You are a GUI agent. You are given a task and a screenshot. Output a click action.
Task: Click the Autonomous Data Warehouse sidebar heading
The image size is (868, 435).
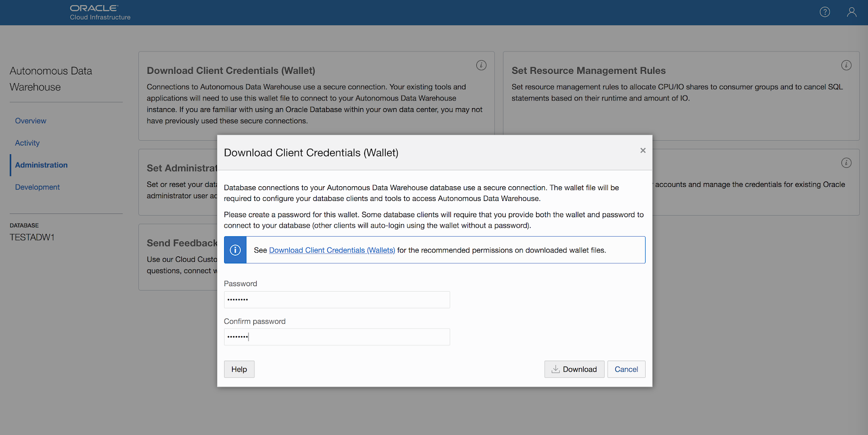coord(51,79)
